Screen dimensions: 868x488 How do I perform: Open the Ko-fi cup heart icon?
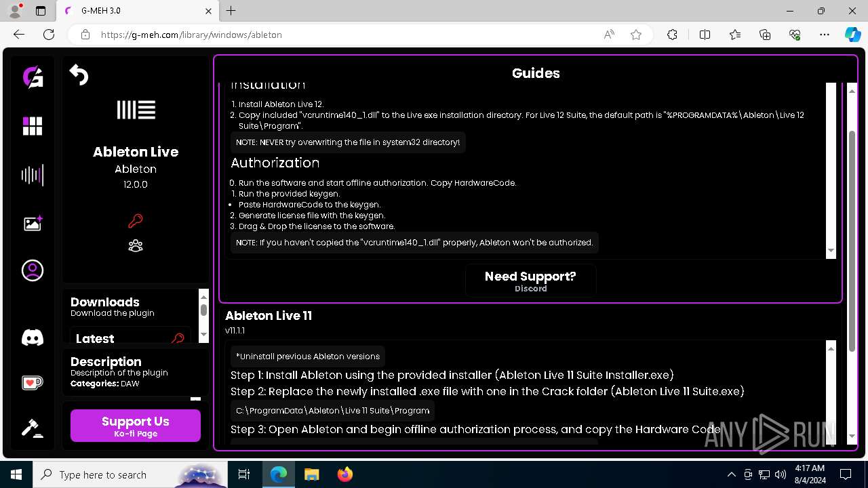point(33,383)
